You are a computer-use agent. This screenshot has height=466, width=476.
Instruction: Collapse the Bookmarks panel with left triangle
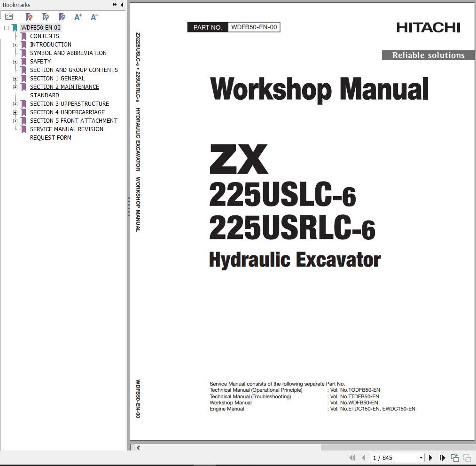coord(122,5)
